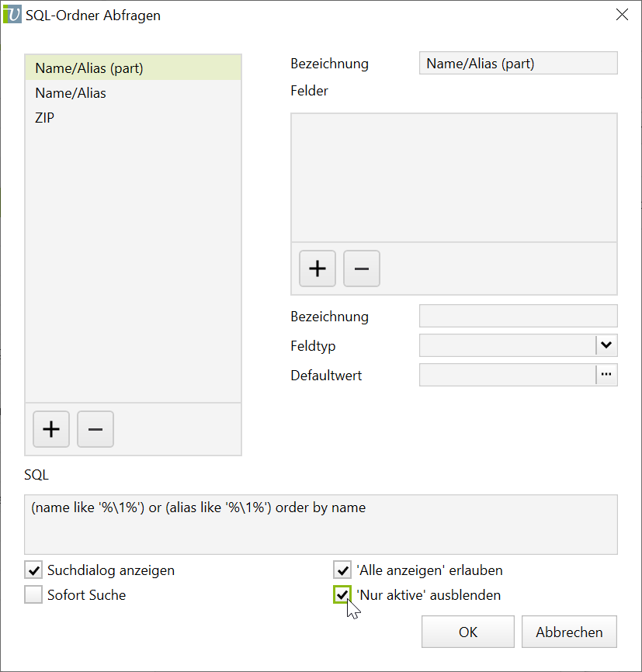Choose the ZIP query from the list

pyautogui.click(x=45, y=118)
